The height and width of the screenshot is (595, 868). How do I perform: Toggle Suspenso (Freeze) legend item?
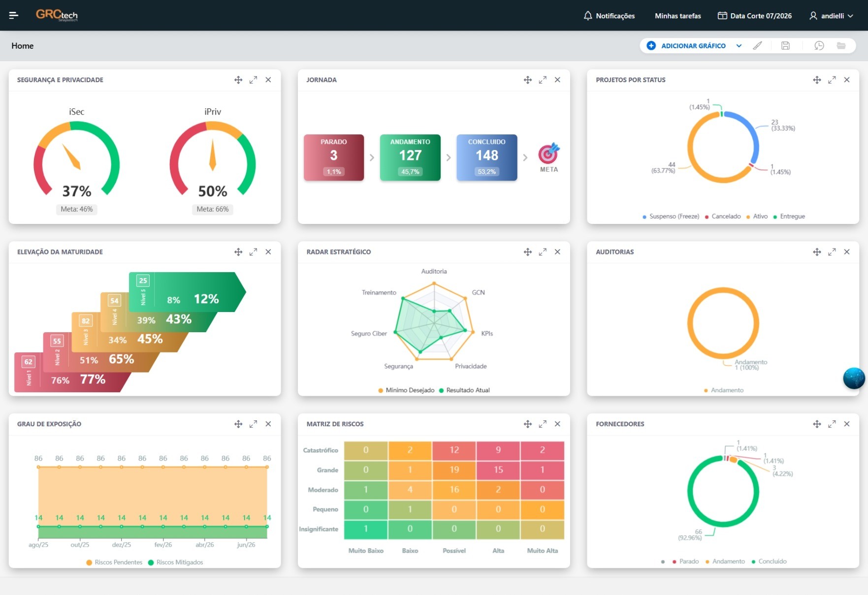pyautogui.click(x=671, y=217)
